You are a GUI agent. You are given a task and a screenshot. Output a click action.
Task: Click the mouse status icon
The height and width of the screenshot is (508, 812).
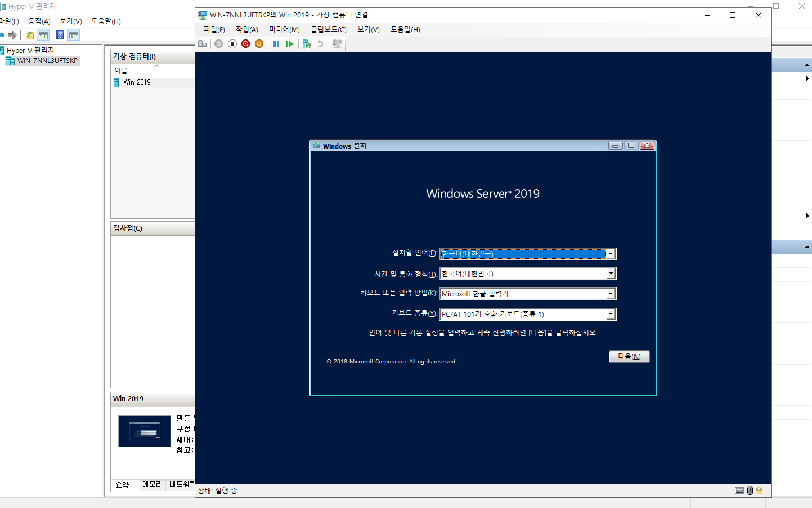750,491
